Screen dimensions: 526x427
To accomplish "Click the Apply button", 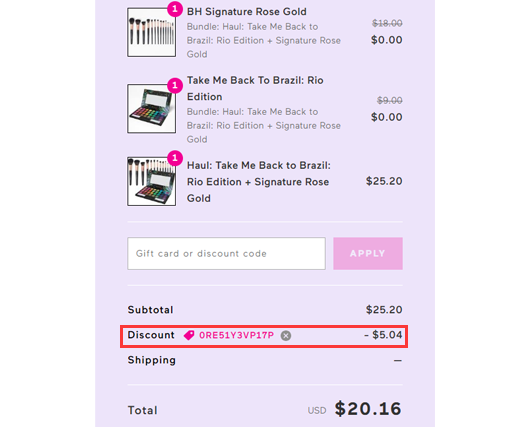I will coord(368,254).
